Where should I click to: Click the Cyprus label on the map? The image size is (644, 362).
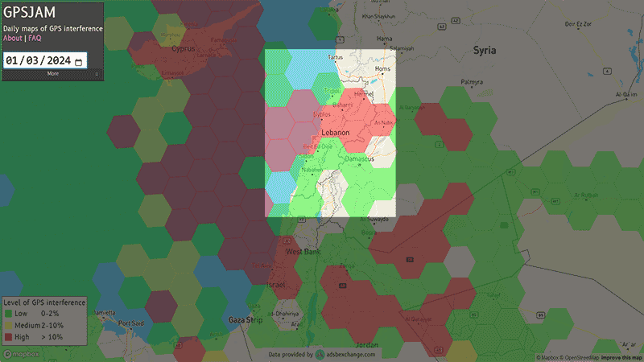(186, 49)
